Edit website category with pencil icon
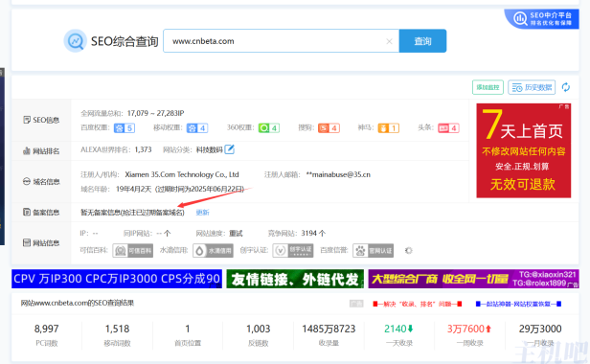The image size is (590, 364). (229, 149)
